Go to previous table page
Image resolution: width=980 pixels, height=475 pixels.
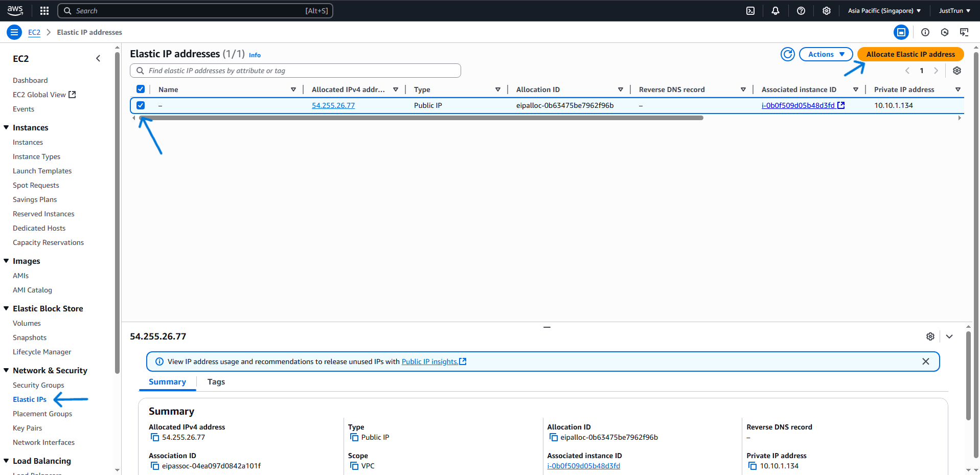pos(907,71)
